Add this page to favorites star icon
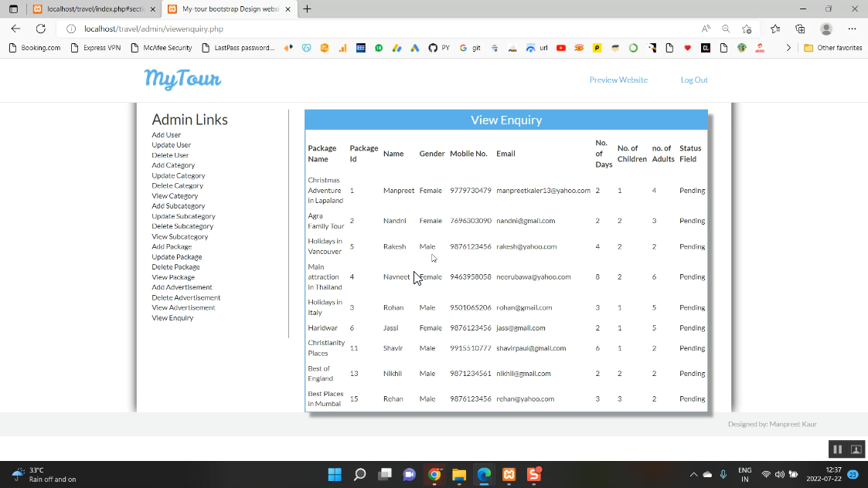 tap(747, 29)
